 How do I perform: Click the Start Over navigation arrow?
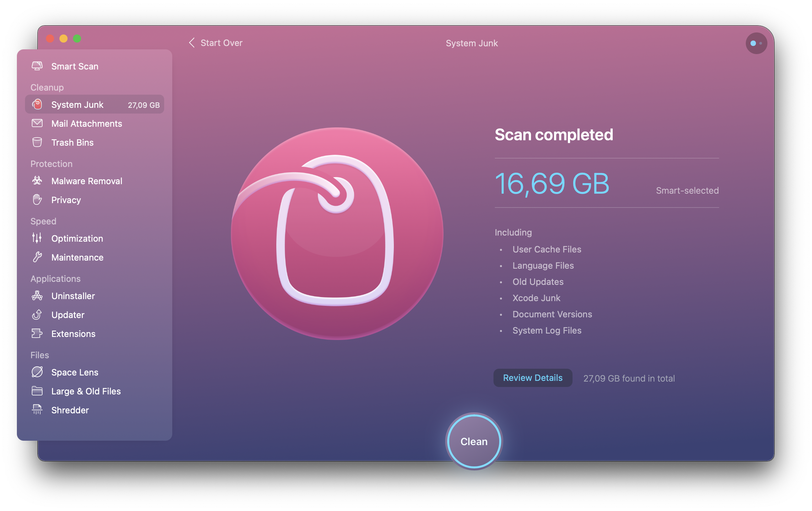[192, 42]
